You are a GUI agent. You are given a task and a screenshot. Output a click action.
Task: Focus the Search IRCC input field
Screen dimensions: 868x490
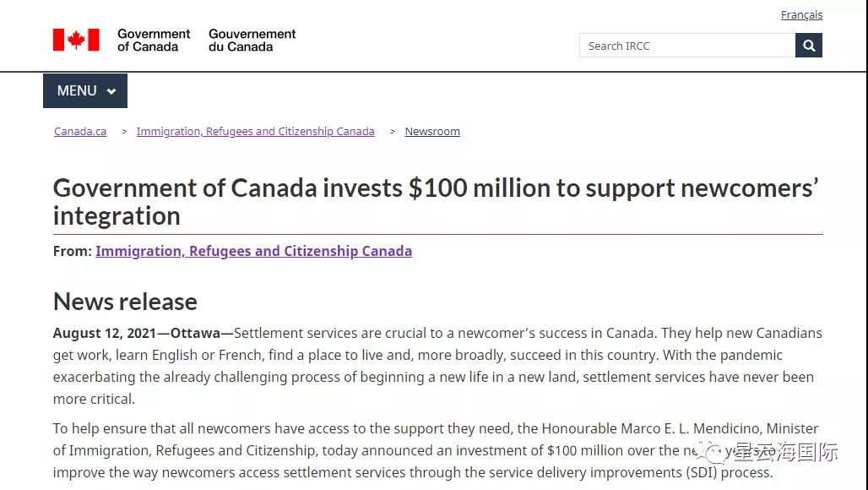pos(686,46)
